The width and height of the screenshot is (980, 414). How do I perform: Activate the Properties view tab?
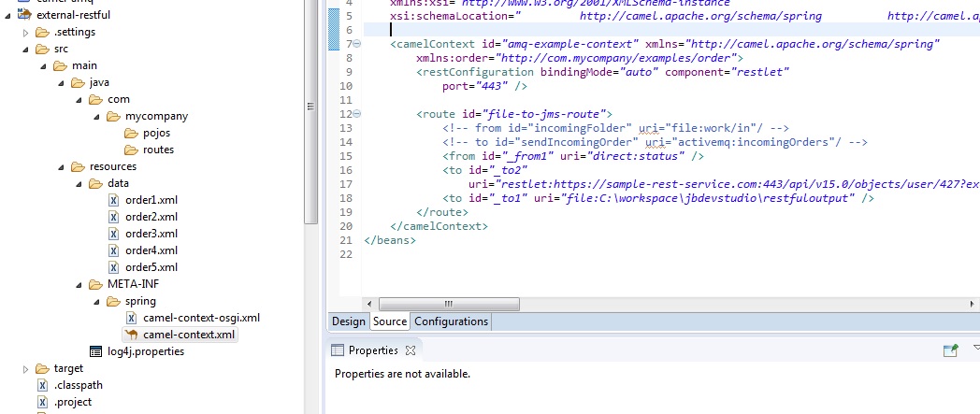coord(373,350)
